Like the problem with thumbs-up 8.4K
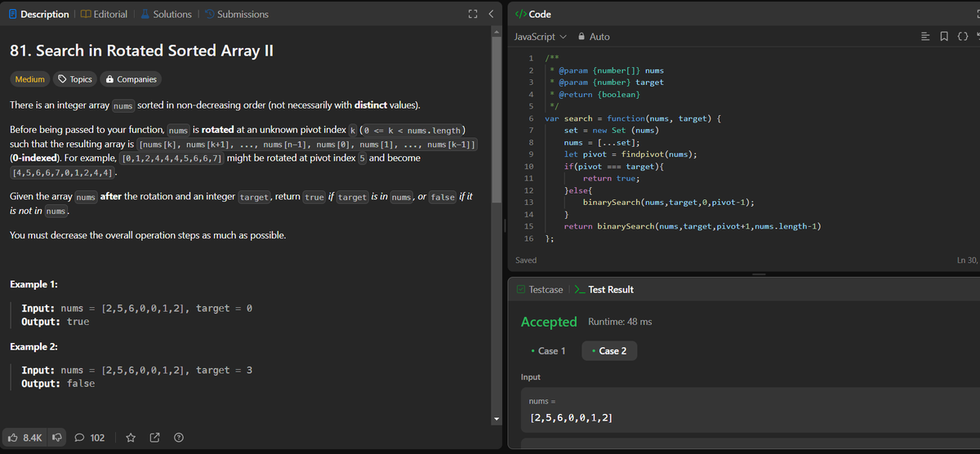 [x=25, y=438]
